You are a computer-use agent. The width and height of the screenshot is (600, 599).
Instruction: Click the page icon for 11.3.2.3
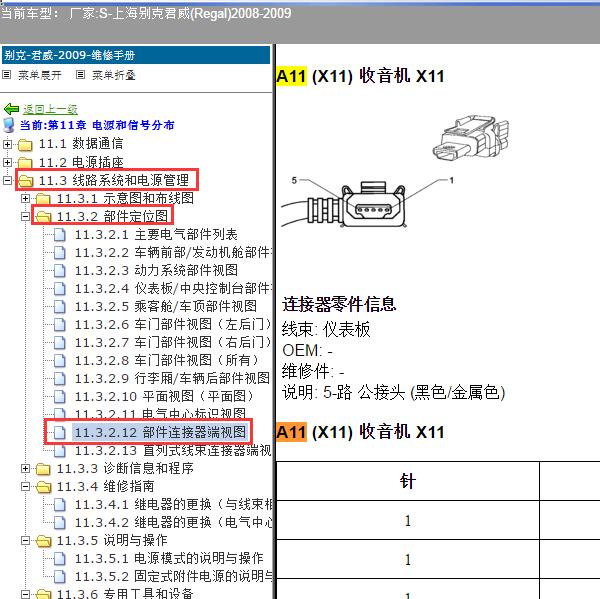tap(60, 271)
